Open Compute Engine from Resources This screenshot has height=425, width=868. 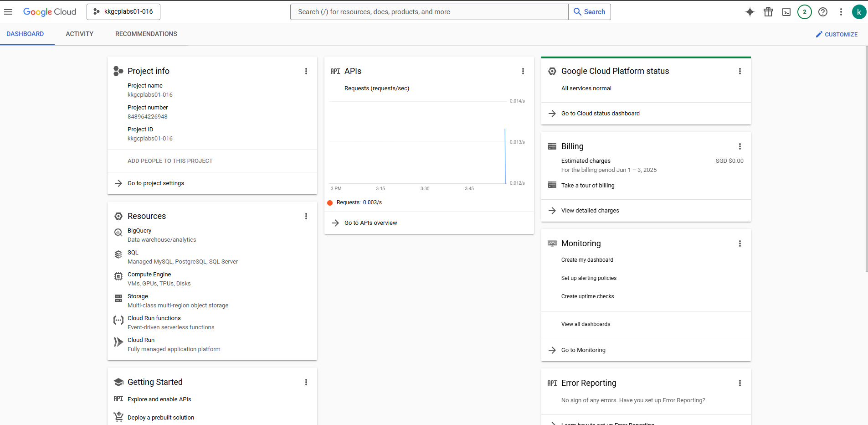tap(149, 275)
